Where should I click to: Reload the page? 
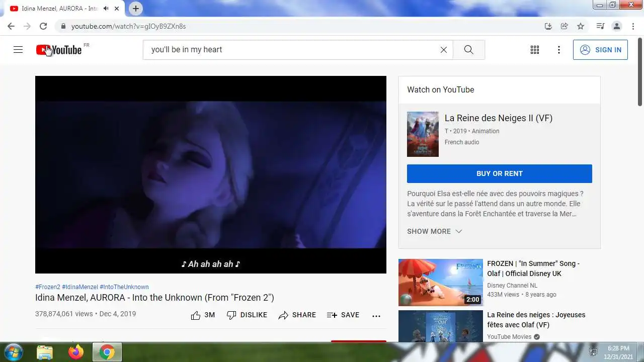coord(43,26)
